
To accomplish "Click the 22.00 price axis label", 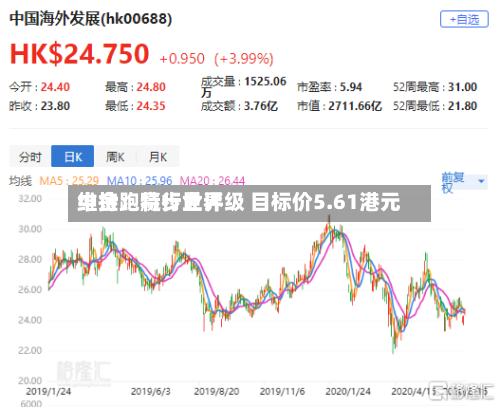I will pos(30,350).
